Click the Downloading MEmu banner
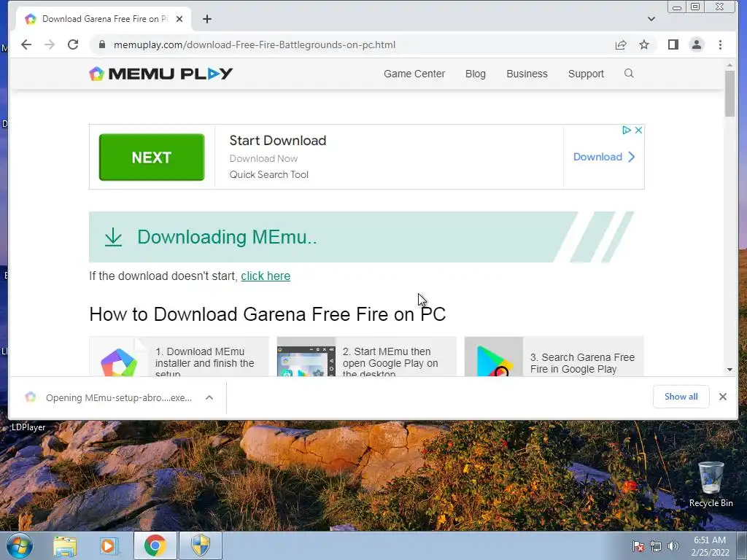The image size is (747, 560). click(x=361, y=237)
